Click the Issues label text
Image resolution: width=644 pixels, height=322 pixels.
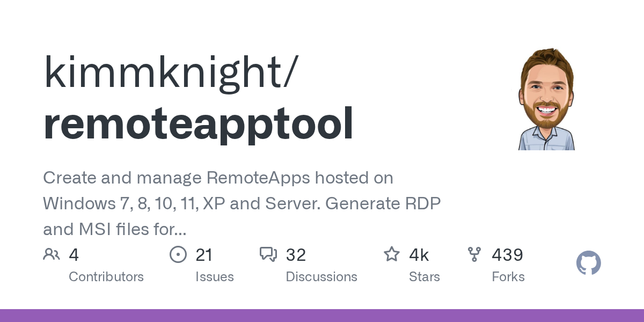(215, 277)
